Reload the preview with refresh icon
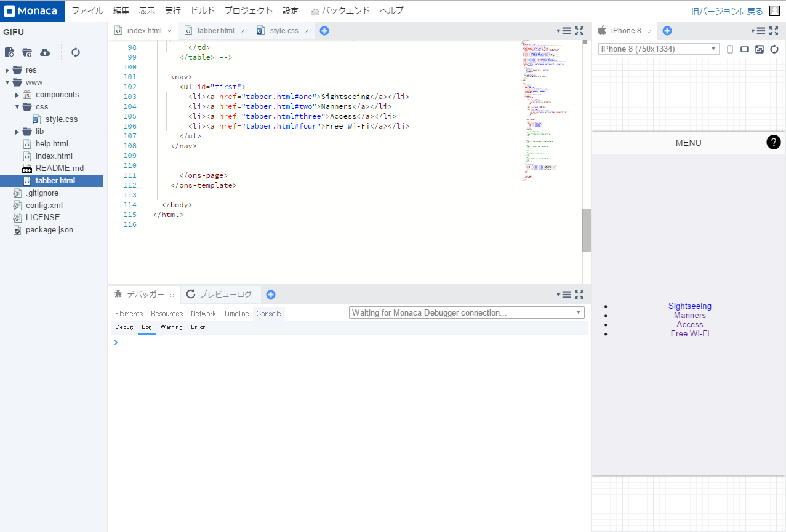Screen dimensions: 786x532 coord(774,49)
